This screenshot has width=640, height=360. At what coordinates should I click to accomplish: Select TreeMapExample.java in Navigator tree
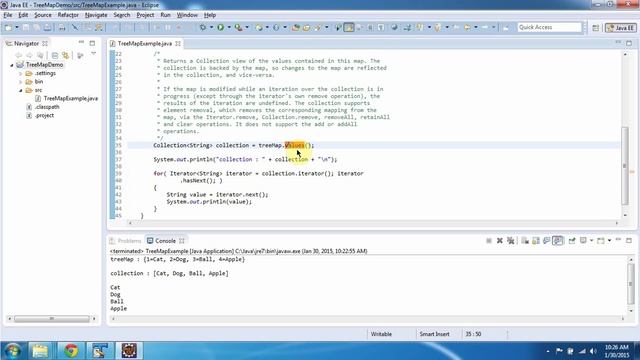click(70, 98)
